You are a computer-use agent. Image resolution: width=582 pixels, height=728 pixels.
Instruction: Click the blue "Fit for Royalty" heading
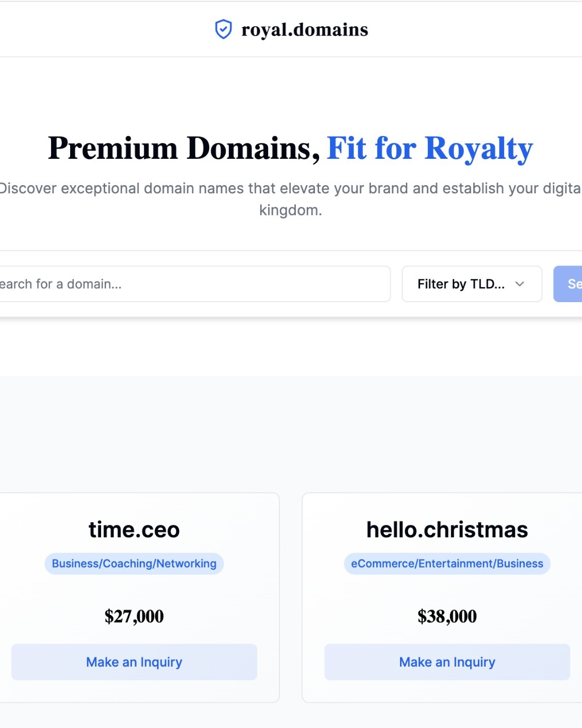pyautogui.click(x=429, y=148)
